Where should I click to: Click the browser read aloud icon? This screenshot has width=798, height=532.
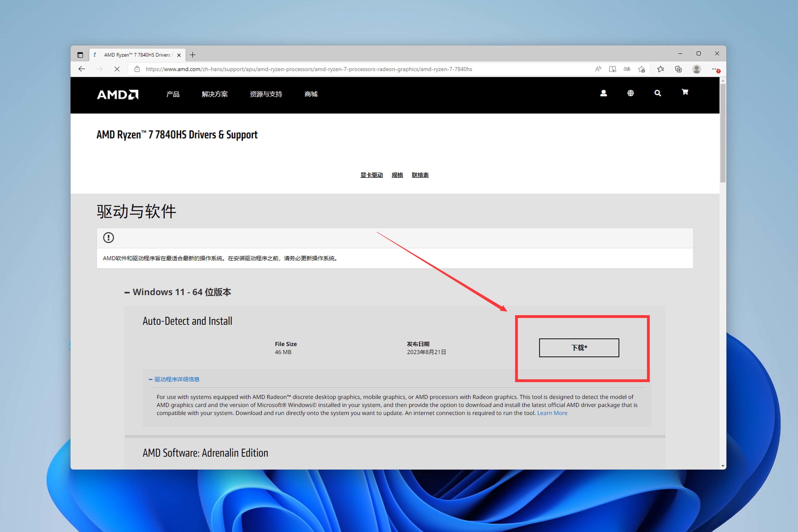coord(598,69)
